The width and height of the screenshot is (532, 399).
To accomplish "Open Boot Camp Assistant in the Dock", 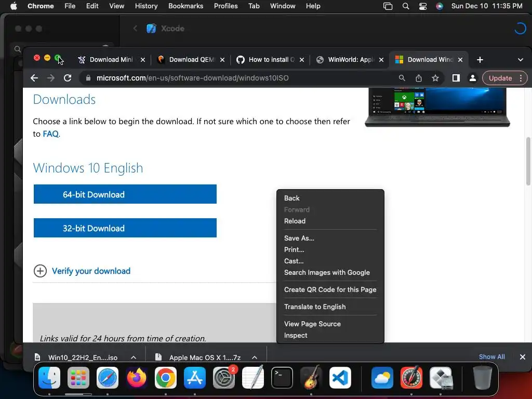I will 441,377.
